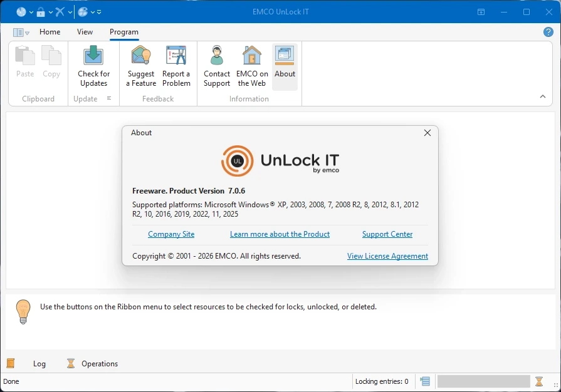Click Contact Support
Image resolution: width=561 pixels, height=392 pixels.
pyautogui.click(x=217, y=66)
